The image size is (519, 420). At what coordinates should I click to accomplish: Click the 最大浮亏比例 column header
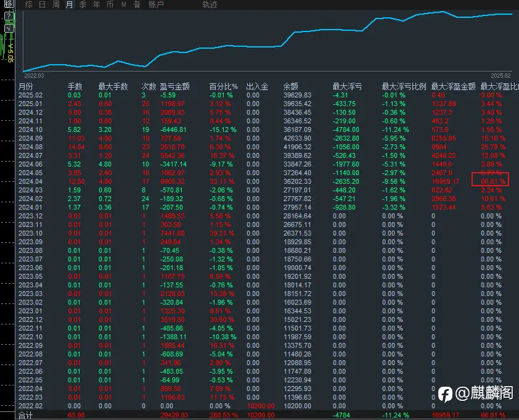[404, 86]
